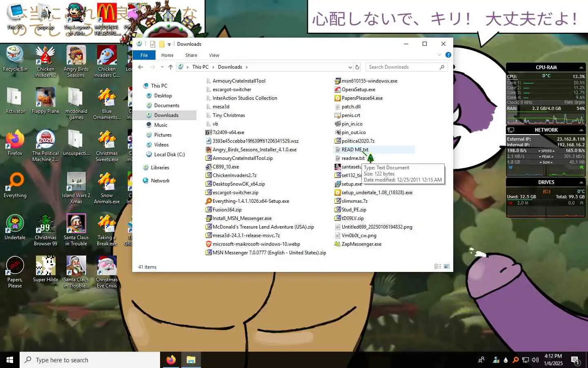Open Papers, Please desktop shortcut
Viewport: 588px width, 368px height.
pyautogui.click(x=15, y=272)
